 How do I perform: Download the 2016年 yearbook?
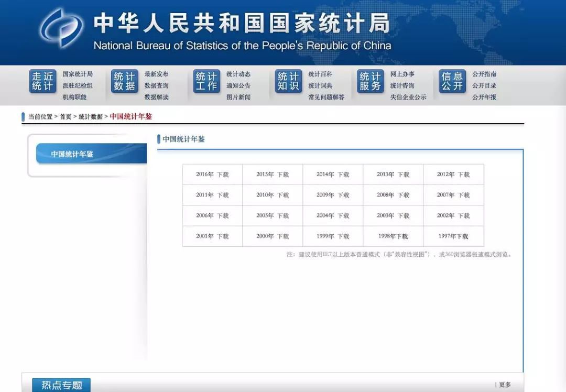coord(223,175)
